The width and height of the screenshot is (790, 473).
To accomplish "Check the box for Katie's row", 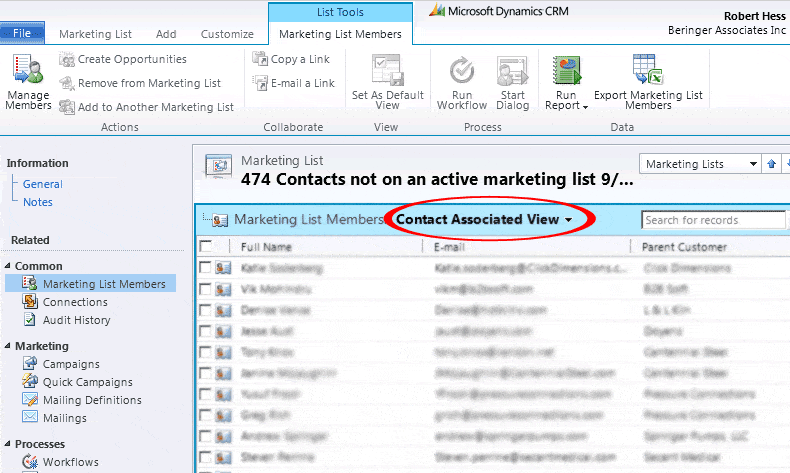I will click(x=205, y=267).
